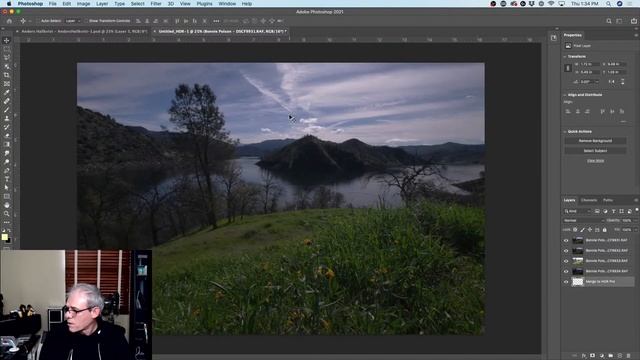Select the Eyedropper tool
Viewport: 640px width, 360px height.
[7, 92]
